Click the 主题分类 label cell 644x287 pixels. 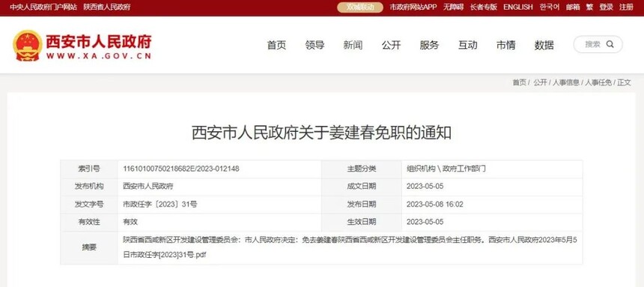pyautogui.click(x=362, y=169)
